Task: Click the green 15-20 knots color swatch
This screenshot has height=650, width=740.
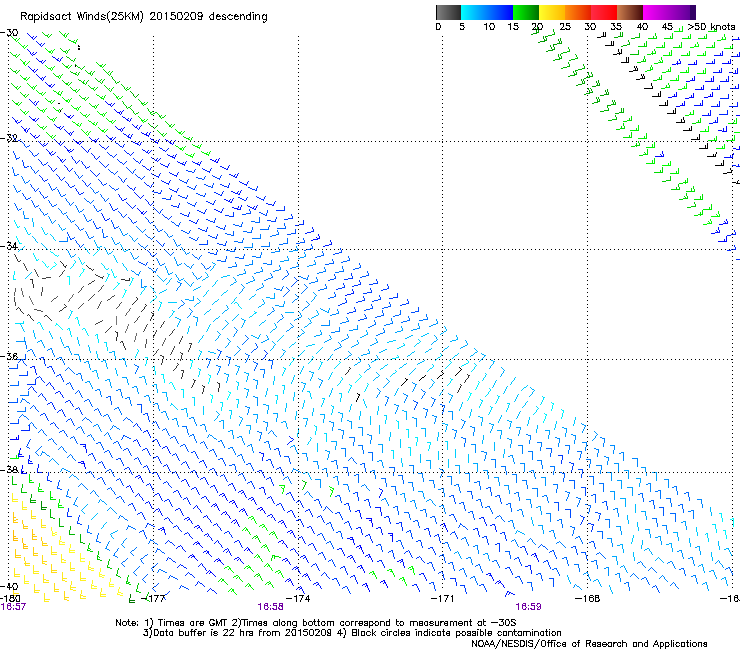Action: pyautogui.click(x=526, y=12)
